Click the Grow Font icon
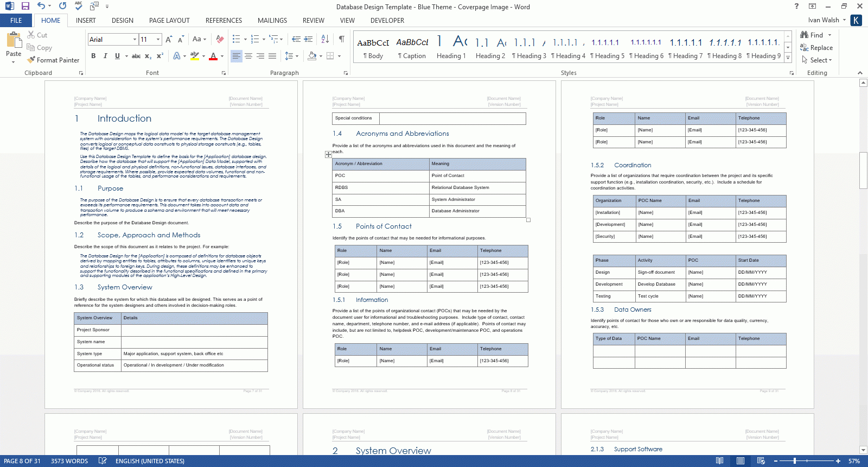868x467 pixels. point(169,39)
